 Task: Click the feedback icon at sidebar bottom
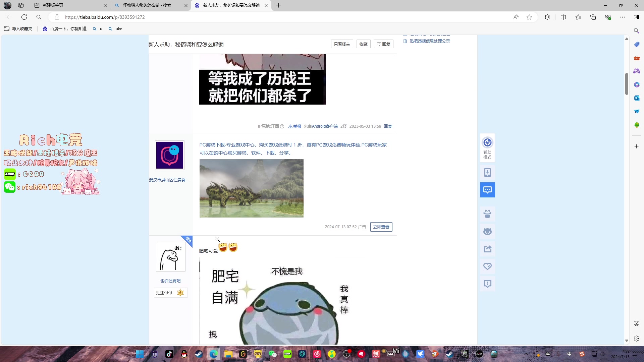(x=487, y=284)
